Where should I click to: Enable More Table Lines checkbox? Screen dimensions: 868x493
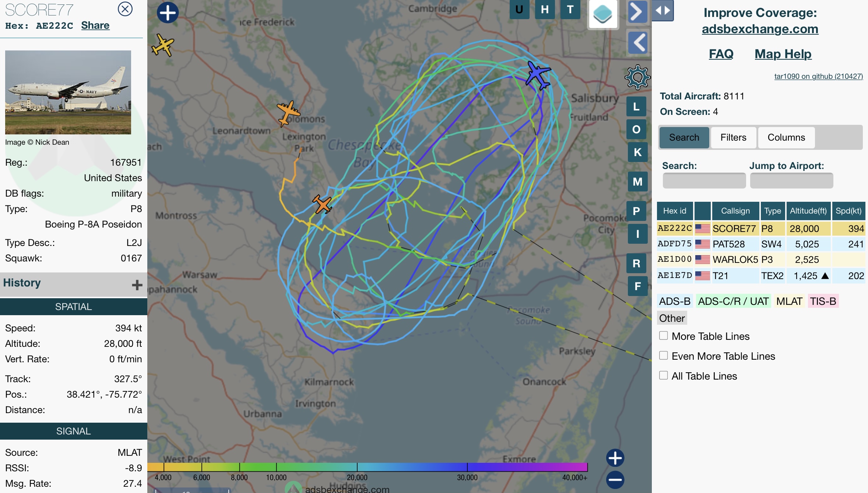664,335
